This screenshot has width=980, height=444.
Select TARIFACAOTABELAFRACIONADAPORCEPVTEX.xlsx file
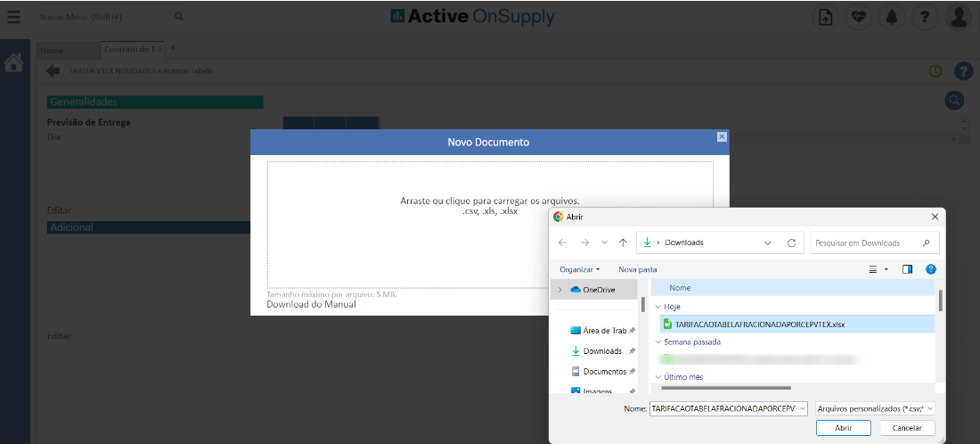pos(796,324)
